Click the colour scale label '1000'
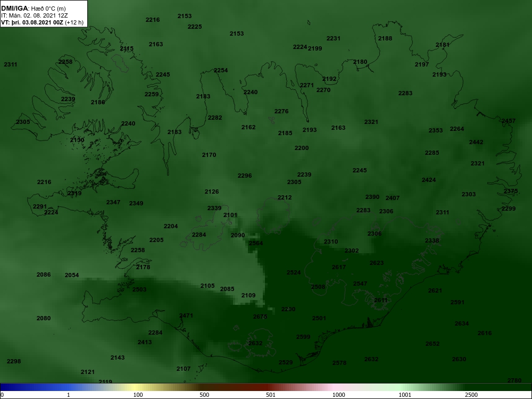Image resolution: width=532 pixels, height=399 pixels. click(x=338, y=395)
